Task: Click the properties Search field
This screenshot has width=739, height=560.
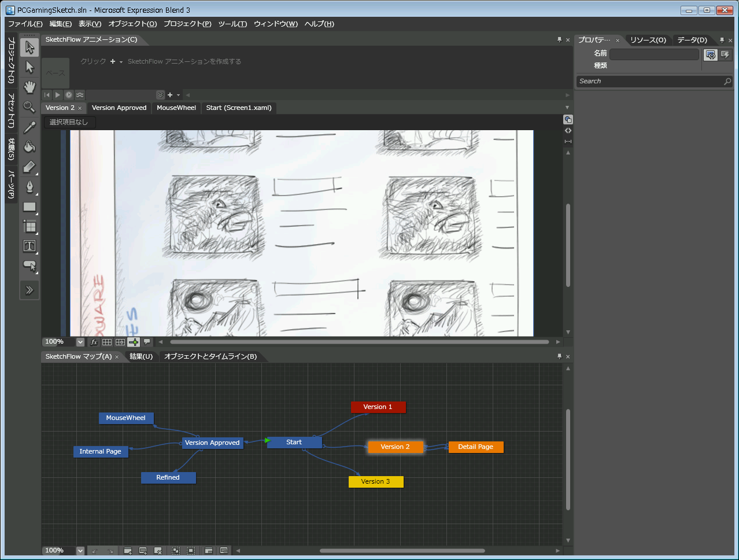Action: [649, 82]
